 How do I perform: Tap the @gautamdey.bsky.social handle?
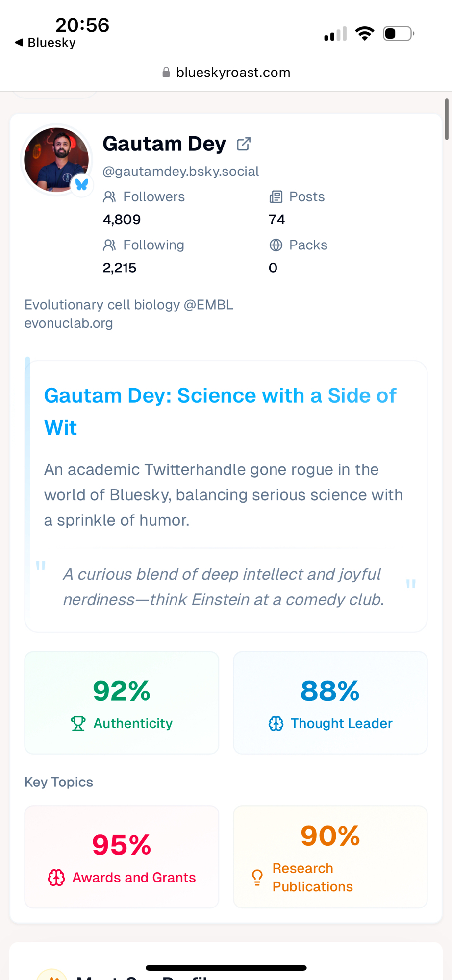(x=180, y=171)
